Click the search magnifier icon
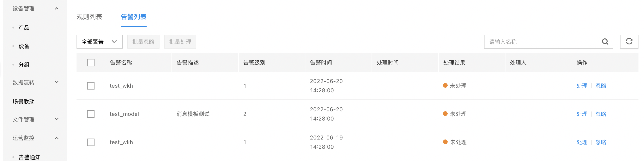Image resolution: width=644 pixels, height=161 pixels. point(605,42)
